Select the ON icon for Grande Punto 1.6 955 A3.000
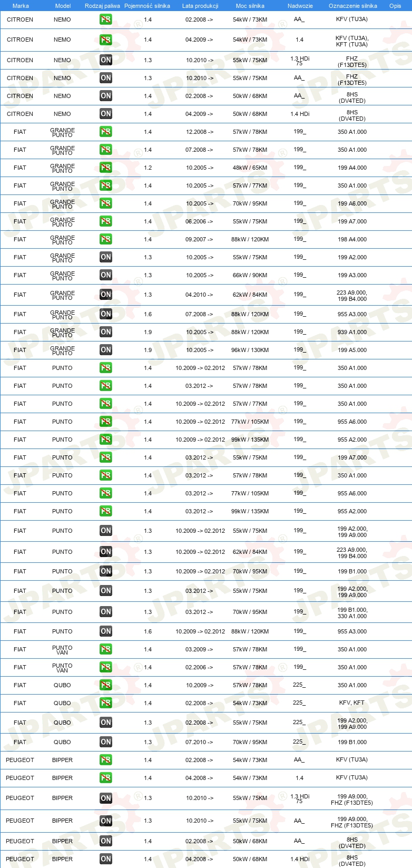Screen dimensions: 412x868 (106, 314)
